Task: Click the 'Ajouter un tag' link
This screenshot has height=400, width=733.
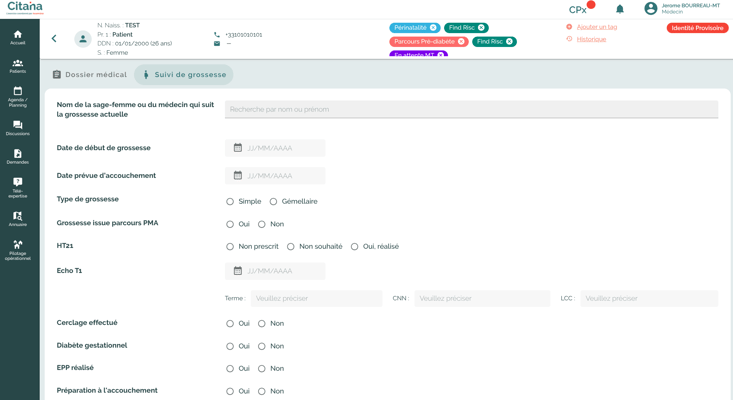Action: (x=596, y=27)
